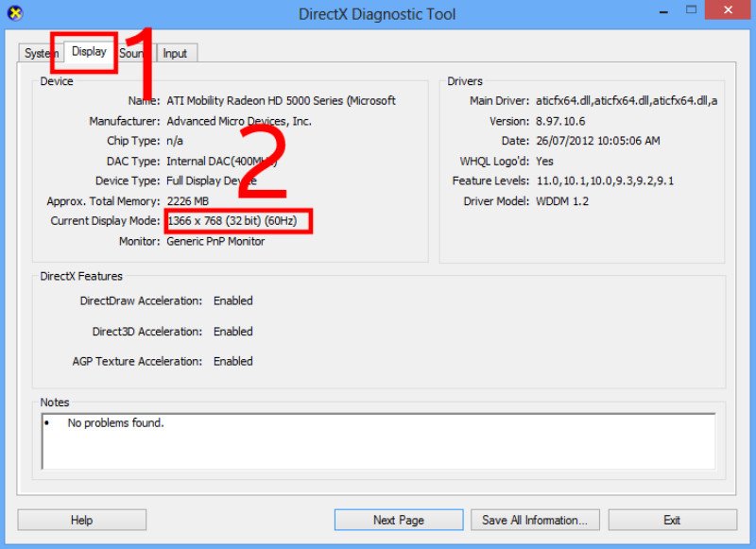Select the Input tab

tap(175, 53)
